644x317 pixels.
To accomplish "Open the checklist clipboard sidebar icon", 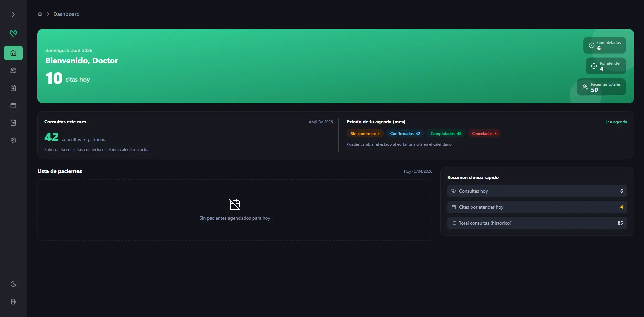I will (13, 123).
